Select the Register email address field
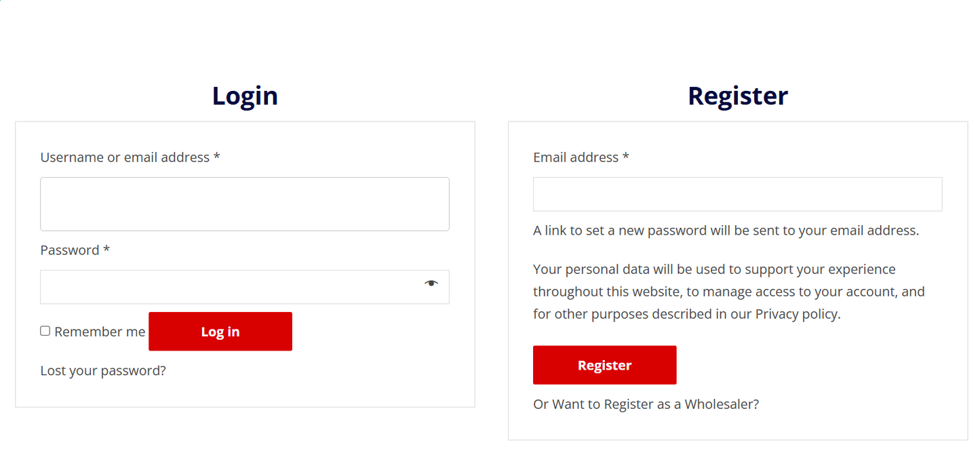980x472 pixels. 737,195
